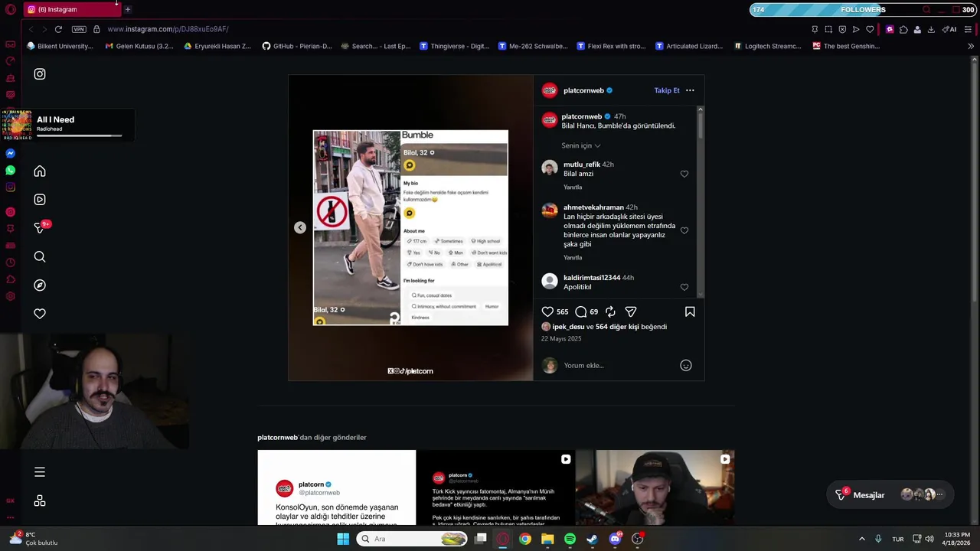Click the Instagram logo in the sidebar
This screenshot has width=980, height=551.
click(40, 74)
